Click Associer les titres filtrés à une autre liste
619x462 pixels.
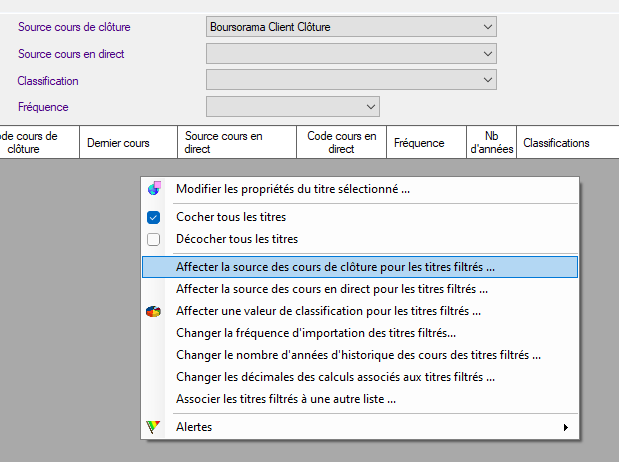click(286, 399)
